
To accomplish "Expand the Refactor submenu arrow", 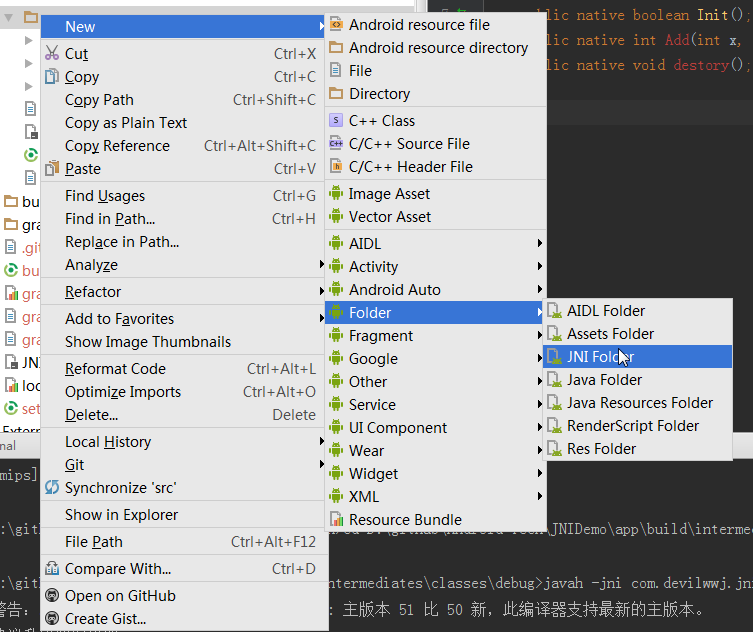I will pyautogui.click(x=322, y=292).
